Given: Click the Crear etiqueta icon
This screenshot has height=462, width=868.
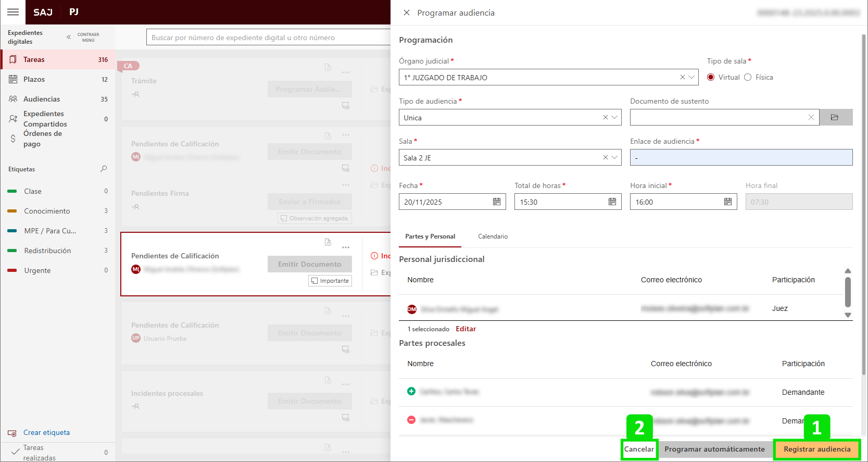Looking at the screenshot, I should click(x=12, y=433).
